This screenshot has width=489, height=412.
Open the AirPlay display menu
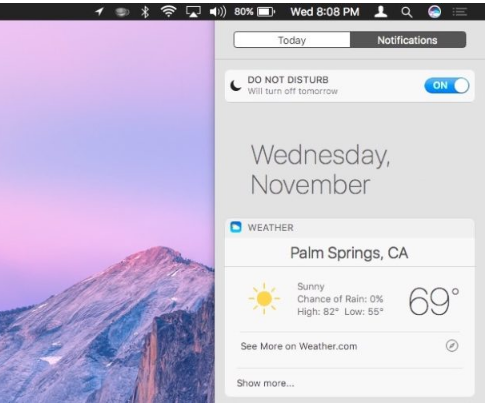[x=193, y=12]
